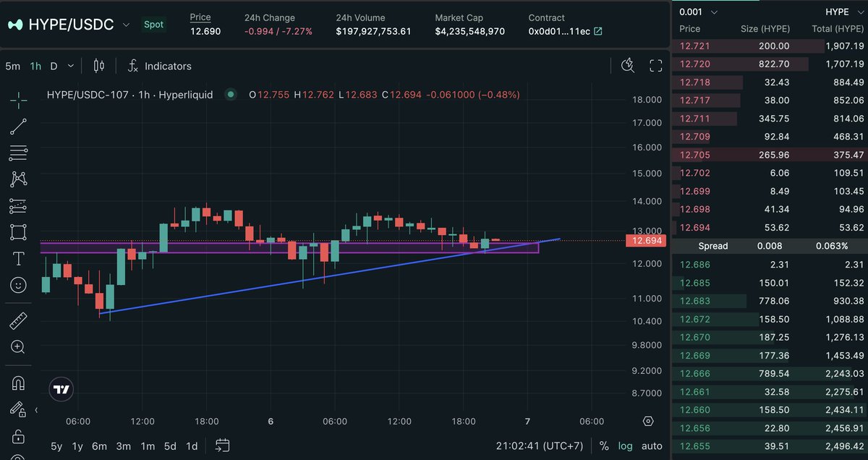
Task: Select the text annotation tool
Action: pyautogui.click(x=19, y=258)
